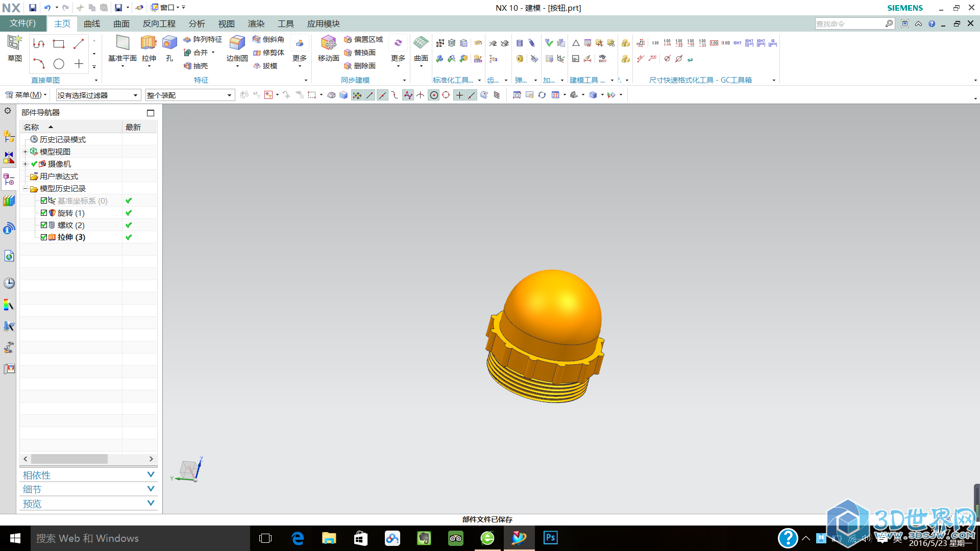Click the 修剪体 trim body tool
The image size is (980, 551).
268,53
